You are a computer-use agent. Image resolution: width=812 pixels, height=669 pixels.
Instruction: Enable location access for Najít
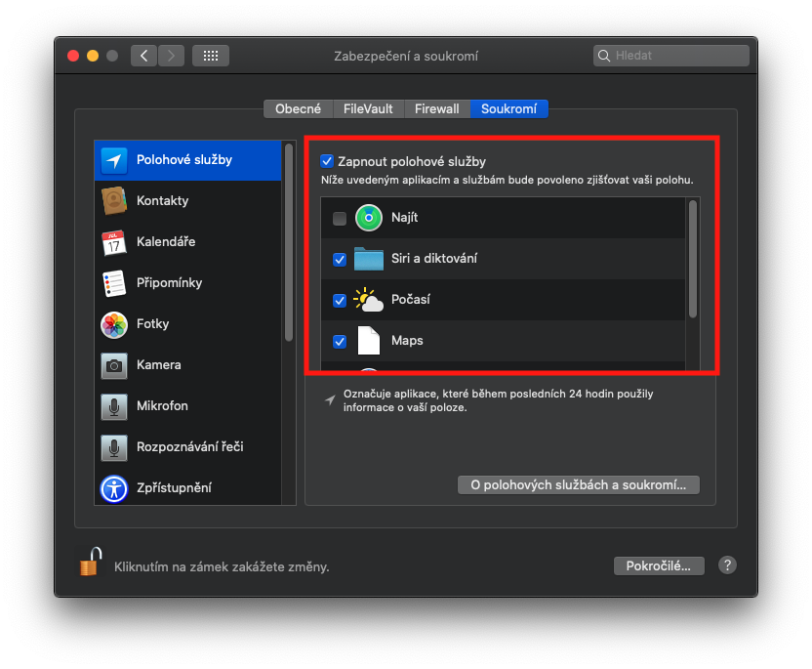(x=340, y=218)
